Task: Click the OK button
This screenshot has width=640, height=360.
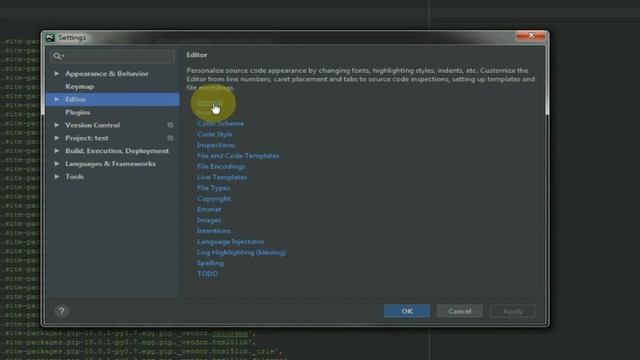Action: (x=407, y=311)
